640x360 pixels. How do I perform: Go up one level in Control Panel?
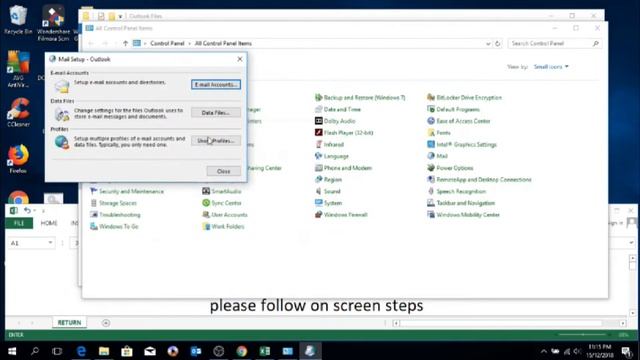(x=125, y=43)
